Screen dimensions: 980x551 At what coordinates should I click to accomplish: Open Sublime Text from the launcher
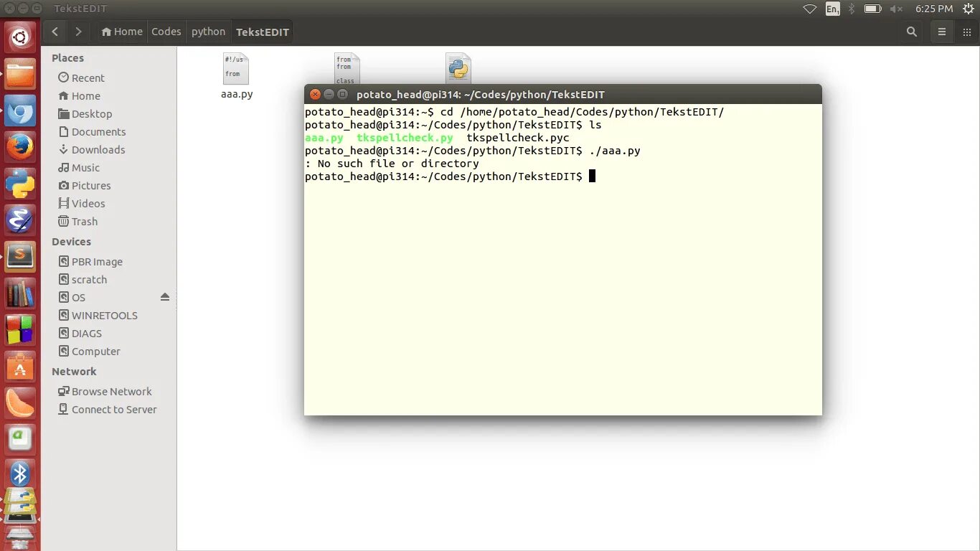[20, 256]
